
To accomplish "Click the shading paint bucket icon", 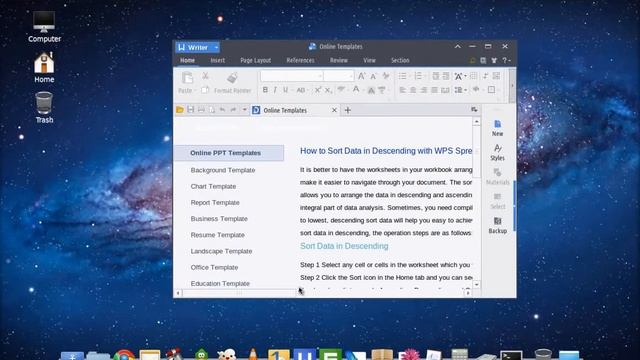I will click(x=476, y=89).
